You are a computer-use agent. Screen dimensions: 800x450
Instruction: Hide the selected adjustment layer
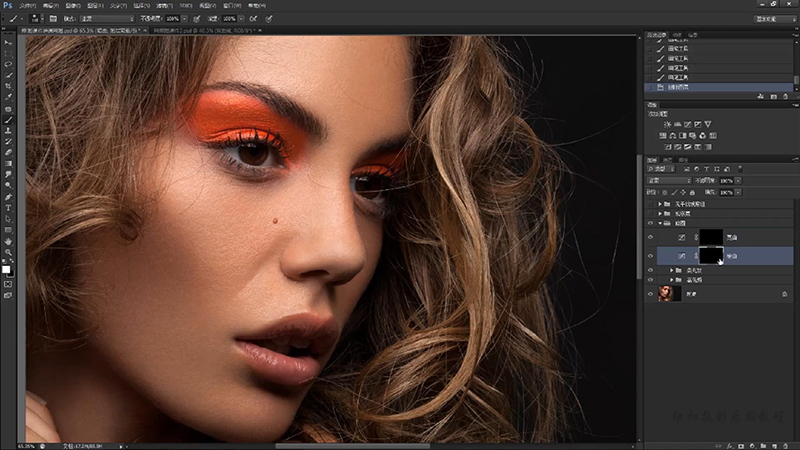[x=651, y=256]
